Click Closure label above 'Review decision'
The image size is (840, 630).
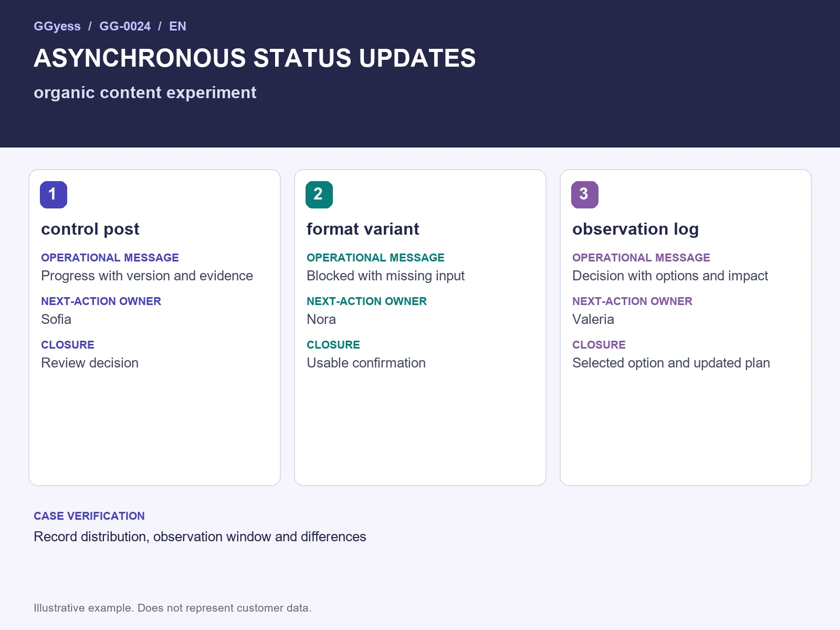(68, 345)
